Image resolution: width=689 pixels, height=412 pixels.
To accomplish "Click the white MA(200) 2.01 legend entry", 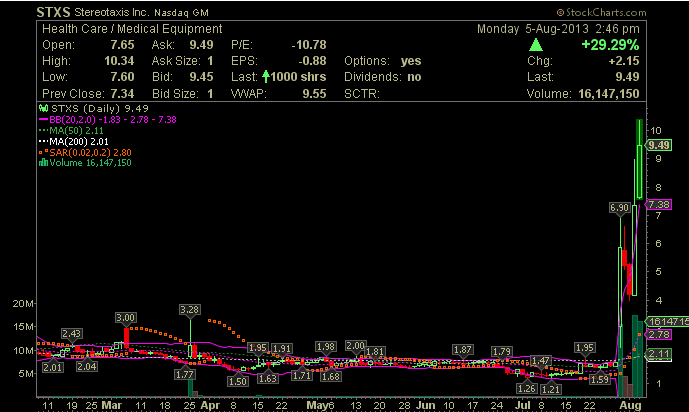I will (73, 141).
